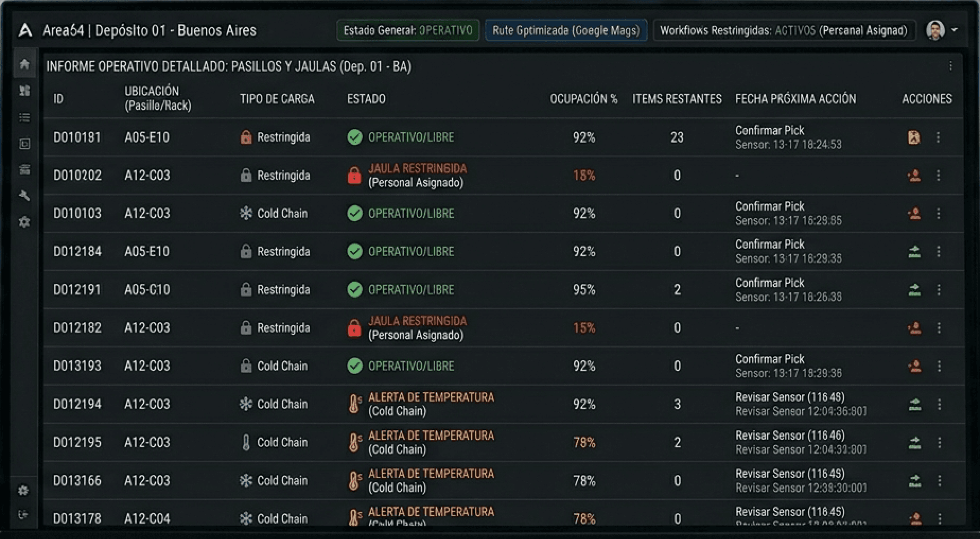Sort by ID column header
Image resolution: width=980 pixels, height=539 pixels.
pos(58,99)
